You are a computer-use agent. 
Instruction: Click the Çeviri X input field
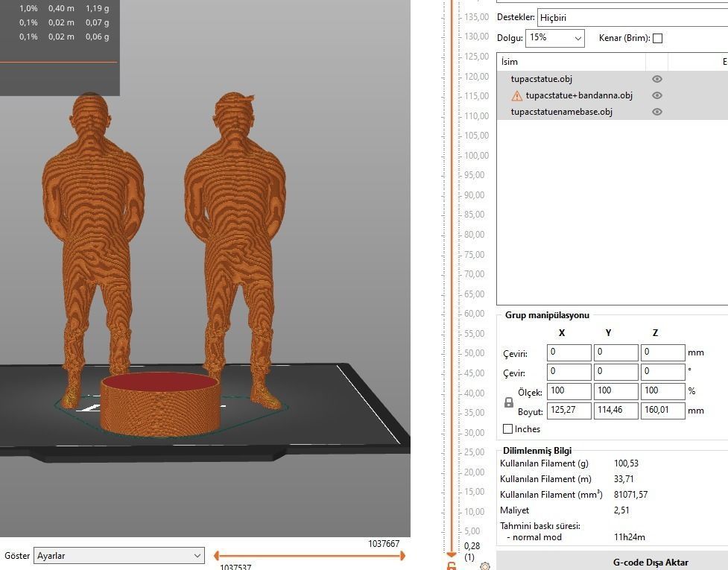click(569, 352)
